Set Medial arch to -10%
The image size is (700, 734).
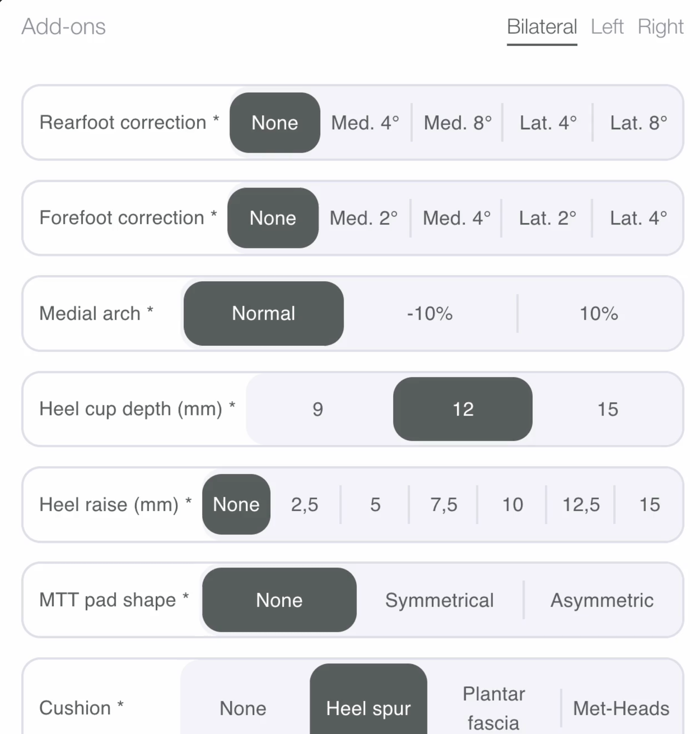tap(430, 314)
